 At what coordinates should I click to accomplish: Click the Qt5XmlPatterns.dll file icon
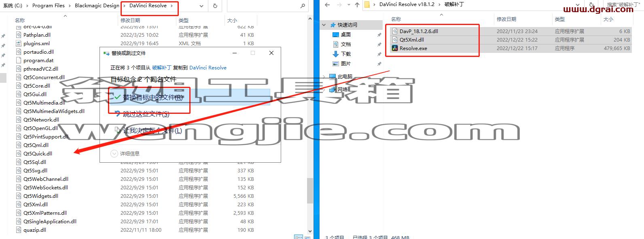(19, 213)
